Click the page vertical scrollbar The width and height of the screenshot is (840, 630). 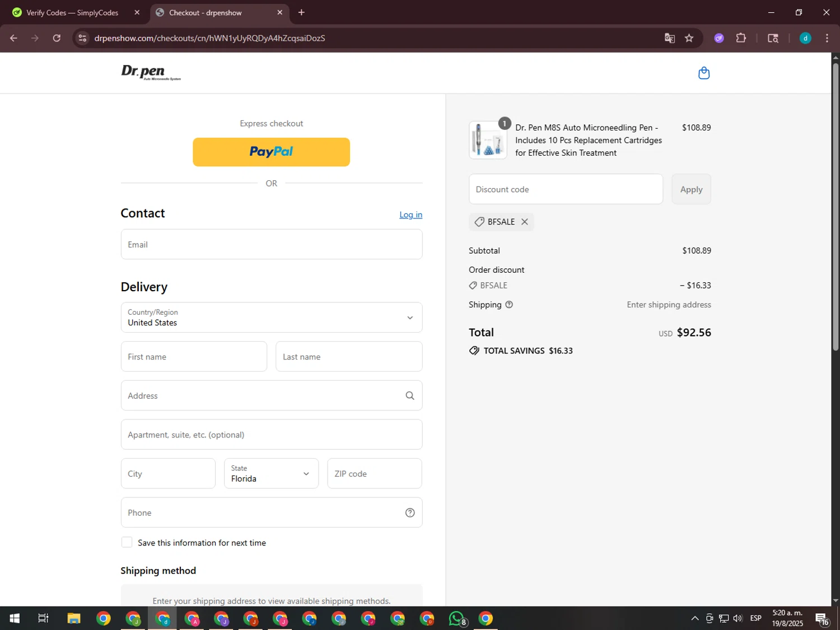pyautogui.click(x=836, y=207)
